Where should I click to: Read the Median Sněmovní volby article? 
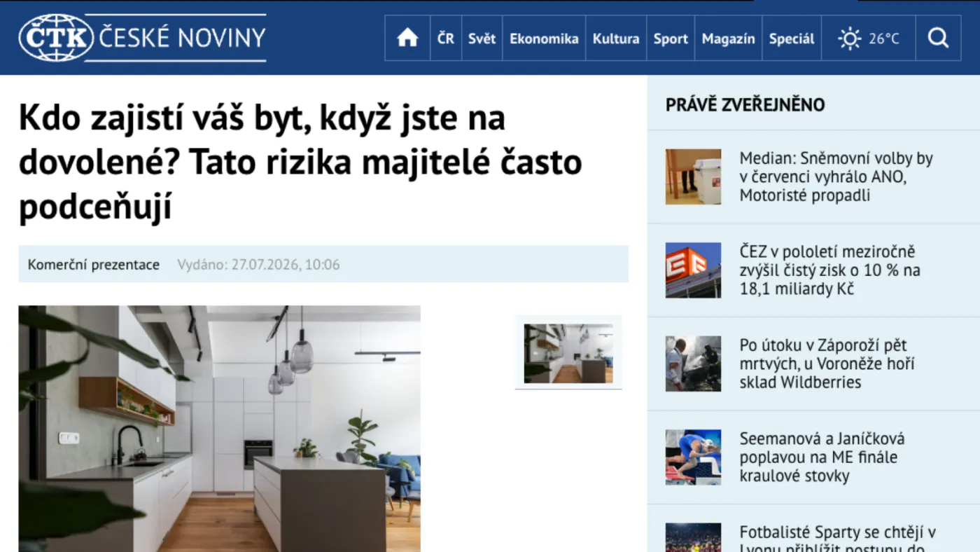836,177
